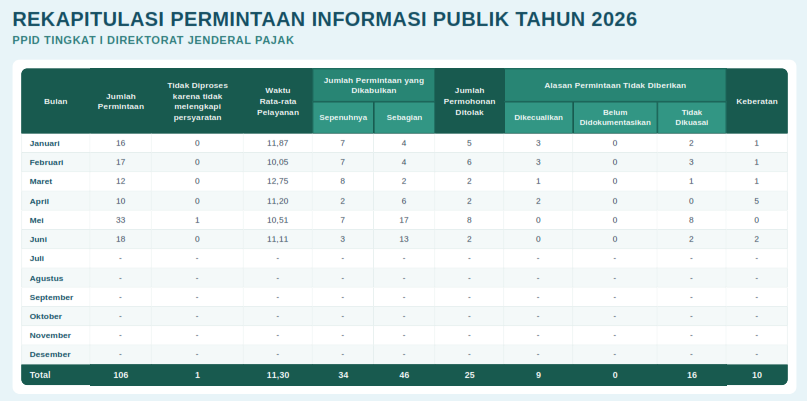Select the 'Februari' row label
This screenshot has height=401, width=807.
[x=46, y=162]
